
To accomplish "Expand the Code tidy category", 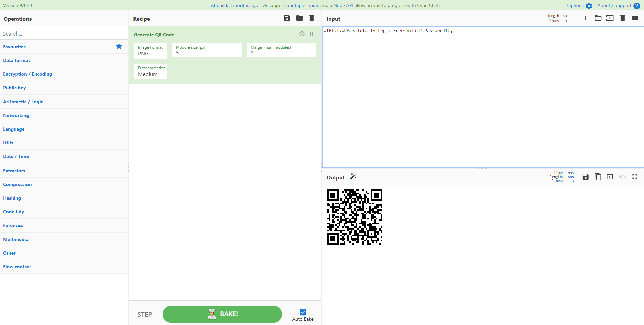I will 64,212.
